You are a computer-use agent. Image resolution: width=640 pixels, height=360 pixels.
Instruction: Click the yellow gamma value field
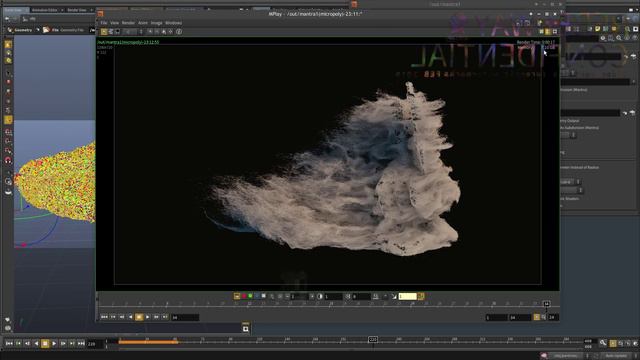407,296
